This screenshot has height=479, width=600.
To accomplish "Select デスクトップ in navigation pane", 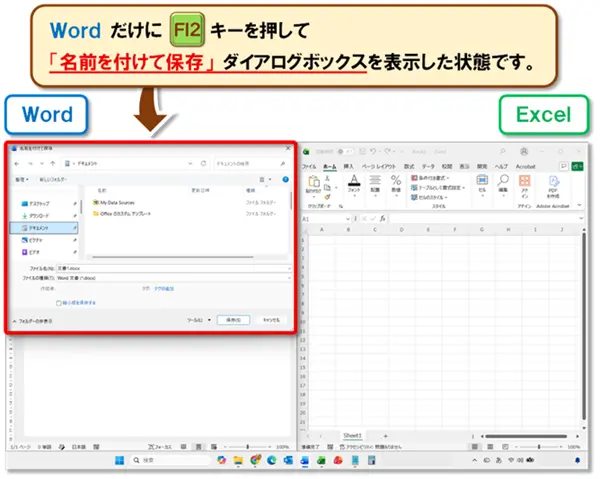I will [39, 204].
